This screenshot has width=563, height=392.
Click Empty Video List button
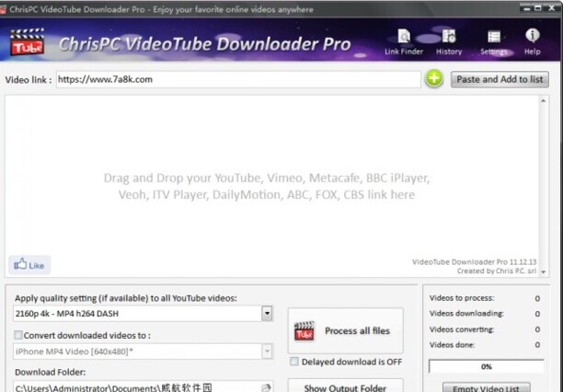coord(486,387)
